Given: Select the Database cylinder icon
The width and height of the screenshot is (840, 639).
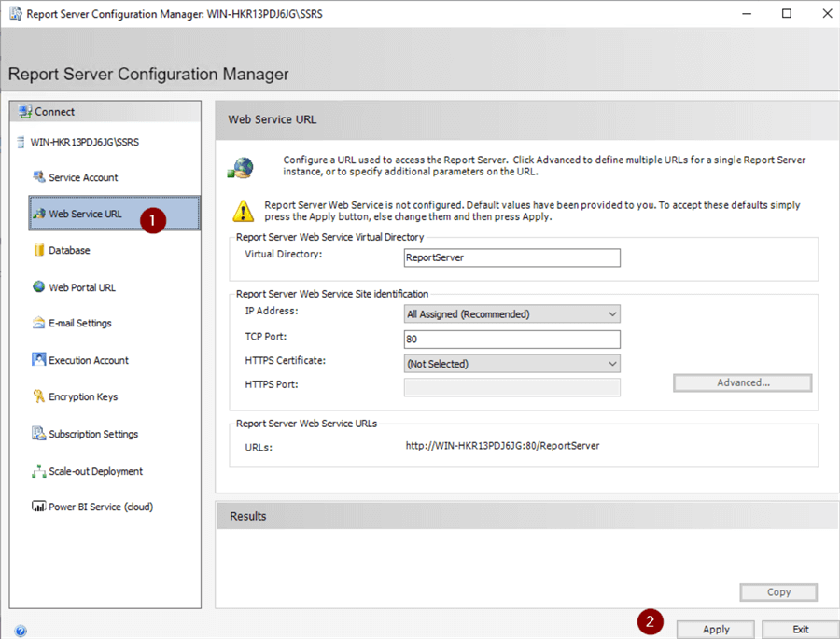Looking at the screenshot, I should (39, 250).
